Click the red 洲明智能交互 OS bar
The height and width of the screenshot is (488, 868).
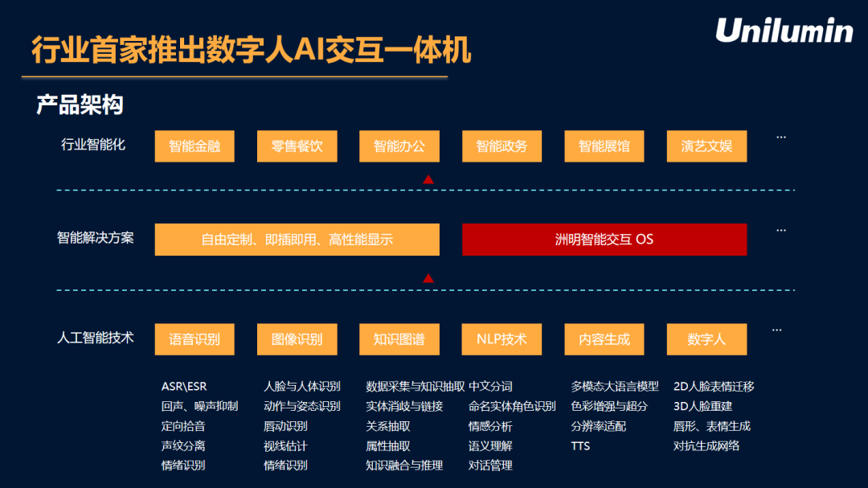pyautogui.click(x=604, y=240)
